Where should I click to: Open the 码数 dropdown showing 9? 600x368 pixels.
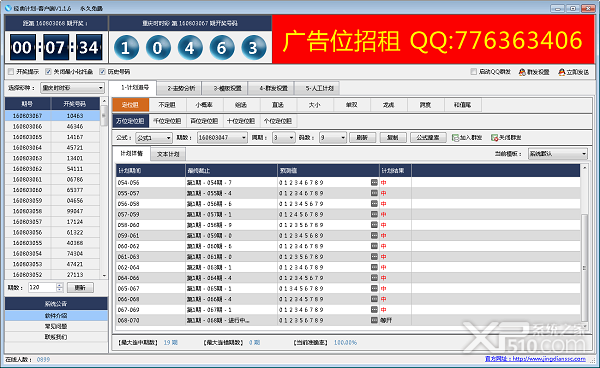[x=333, y=138]
